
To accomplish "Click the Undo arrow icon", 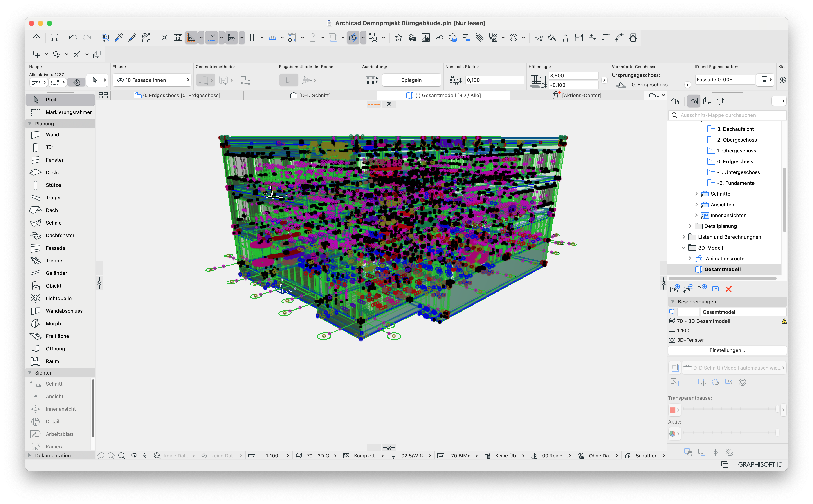I will (x=73, y=38).
